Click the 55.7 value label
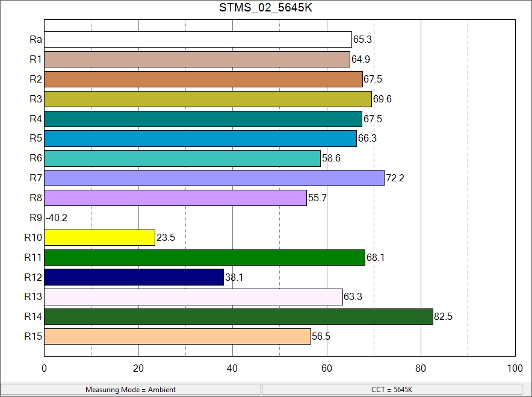Image resolution: width=532 pixels, height=397 pixels. [x=317, y=198]
